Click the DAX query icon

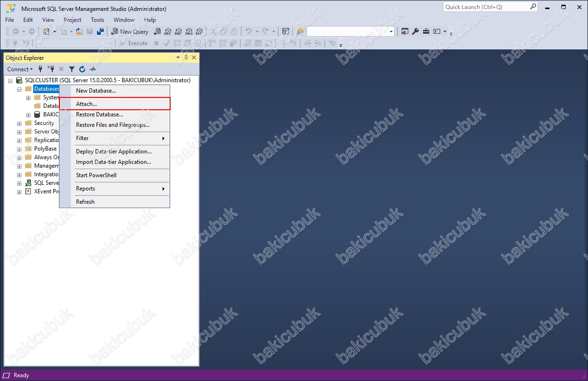pyautogui.click(x=199, y=31)
